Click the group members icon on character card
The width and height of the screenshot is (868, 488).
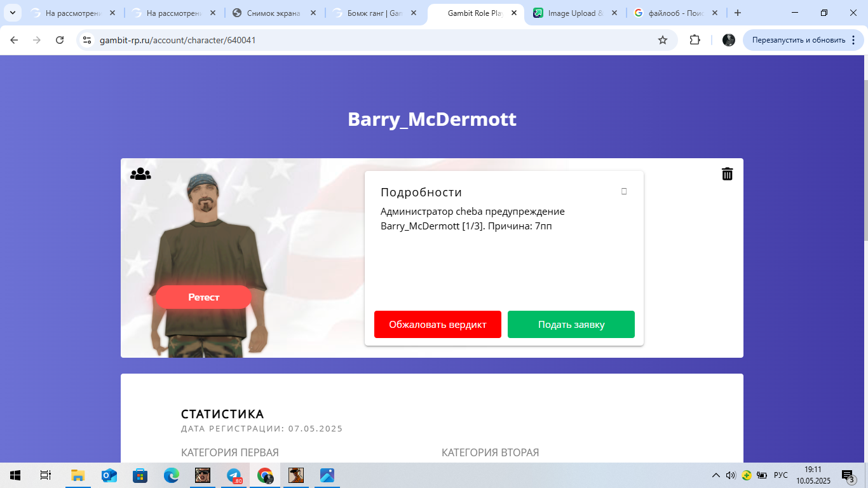(140, 173)
